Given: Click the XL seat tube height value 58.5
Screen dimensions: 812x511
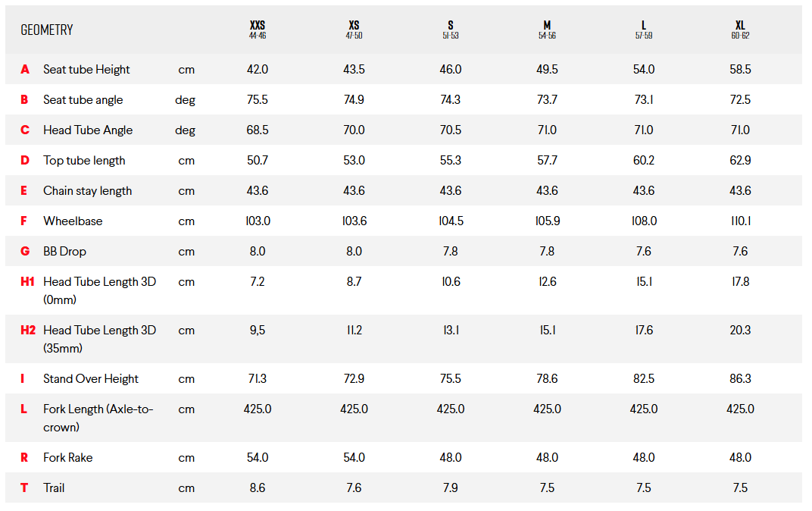Looking at the screenshot, I should tap(740, 70).
